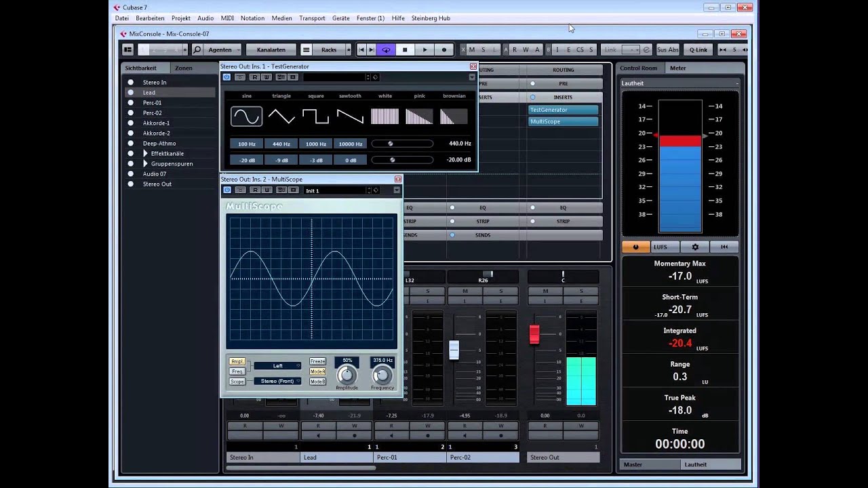Switch to the Control Room tab
This screenshot has height=488, width=868.
638,68
